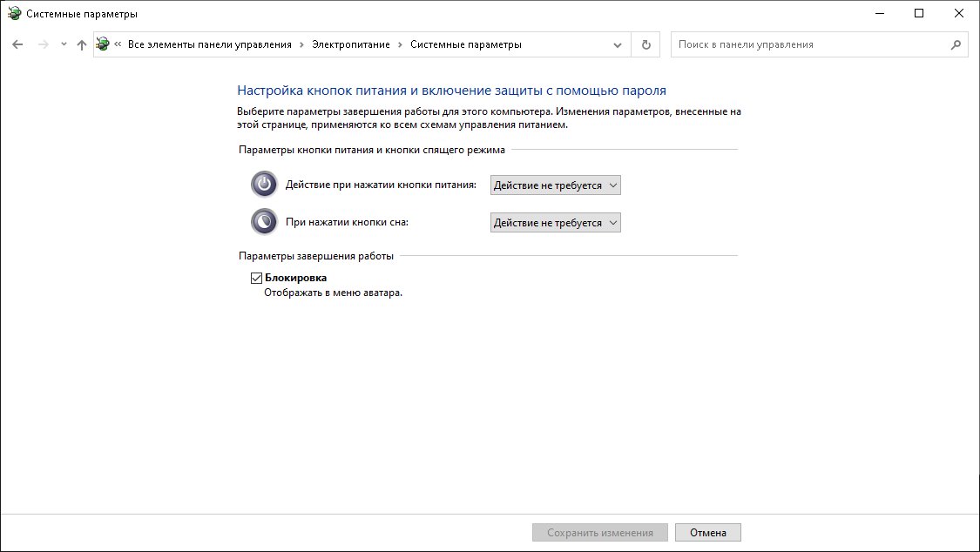Click the Back navigation arrow

17,44
